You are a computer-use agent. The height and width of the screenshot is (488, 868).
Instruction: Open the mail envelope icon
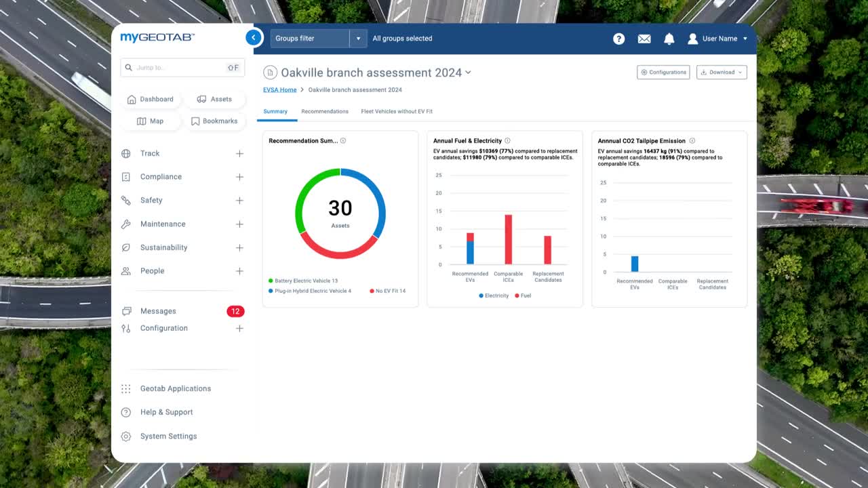click(x=644, y=39)
